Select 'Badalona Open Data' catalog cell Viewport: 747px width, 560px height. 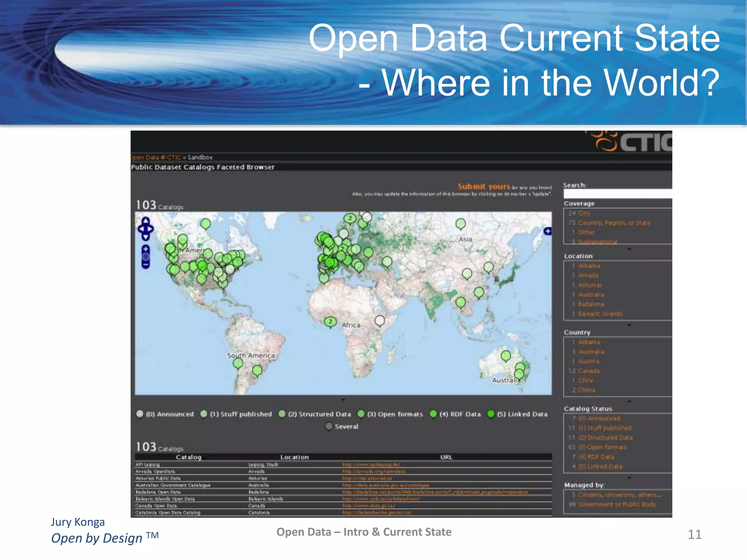pos(158,492)
